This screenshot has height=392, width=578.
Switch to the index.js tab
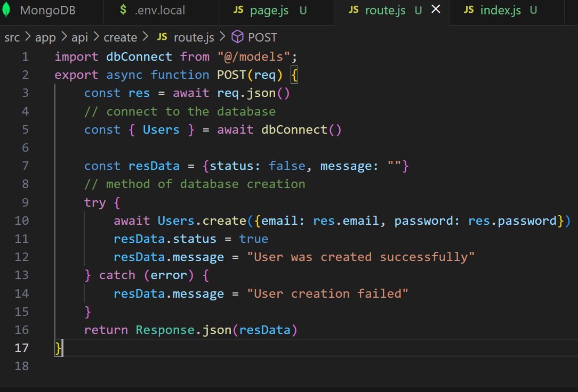pyautogui.click(x=501, y=9)
